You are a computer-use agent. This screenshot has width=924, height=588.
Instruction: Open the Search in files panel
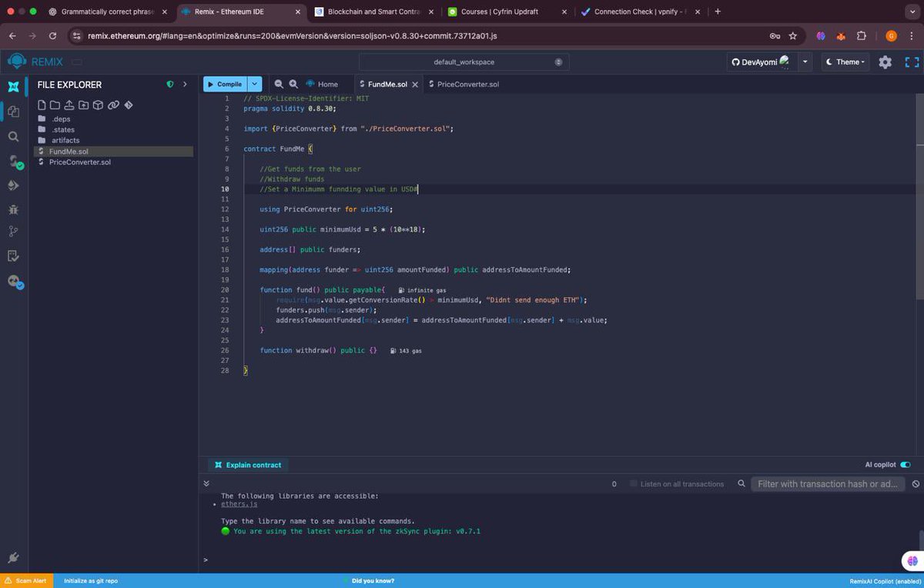[14, 135]
